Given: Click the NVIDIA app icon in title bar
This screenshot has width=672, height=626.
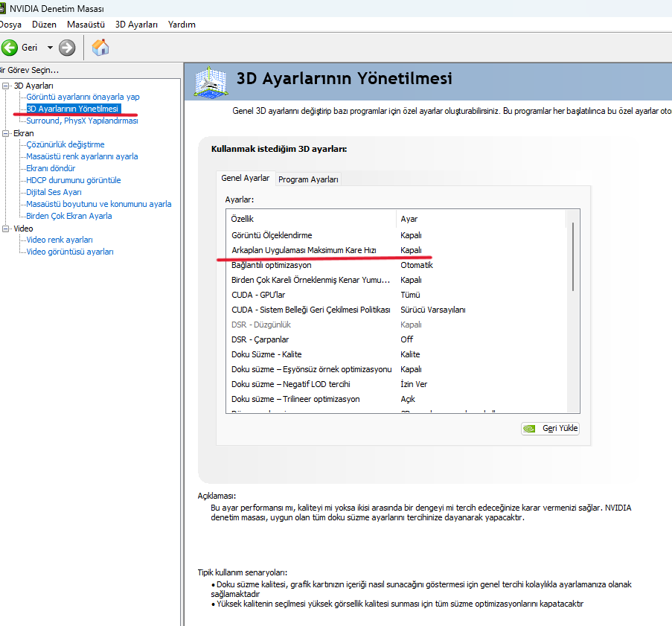Looking at the screenshot, I should click(x=2, y=9).
